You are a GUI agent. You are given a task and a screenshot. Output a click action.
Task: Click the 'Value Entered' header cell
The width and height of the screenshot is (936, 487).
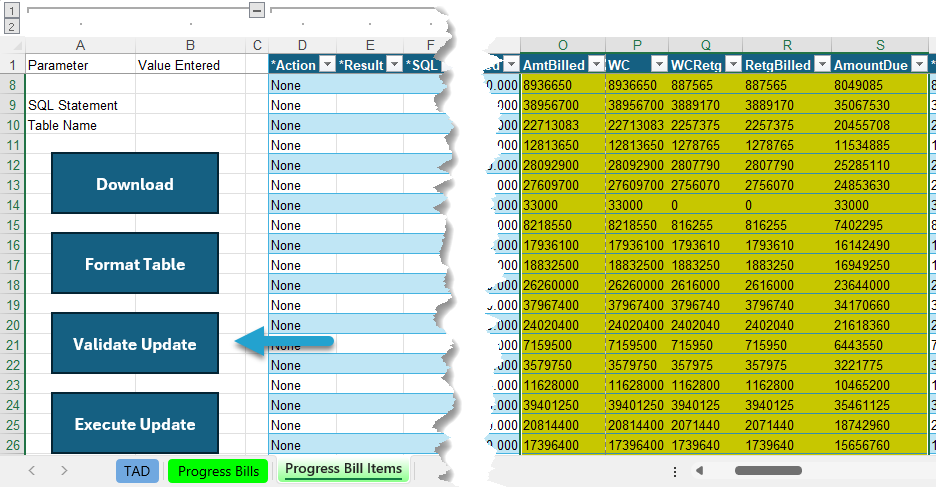point(190,65)
